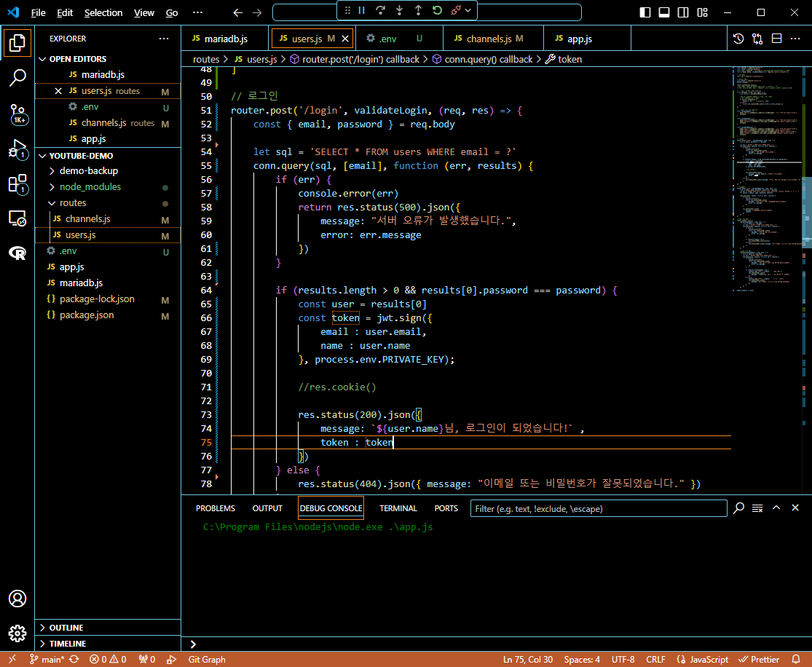
Task: Collapse the Open Editors section
Action: pyautogui.click(x=108, y=59)
